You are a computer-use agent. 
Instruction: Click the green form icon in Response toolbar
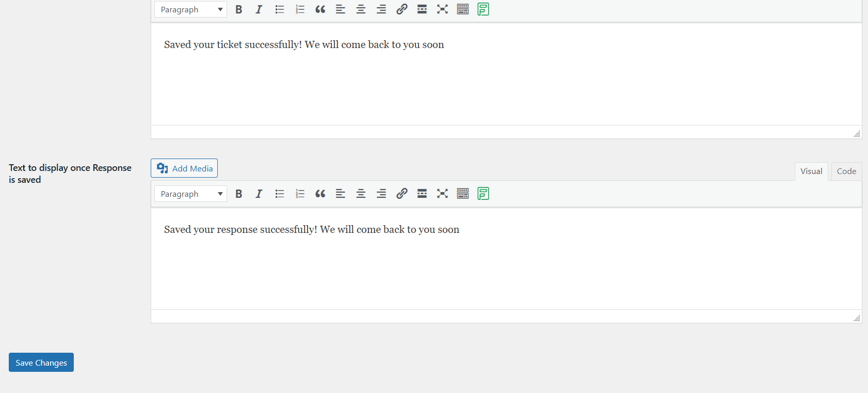483,194
